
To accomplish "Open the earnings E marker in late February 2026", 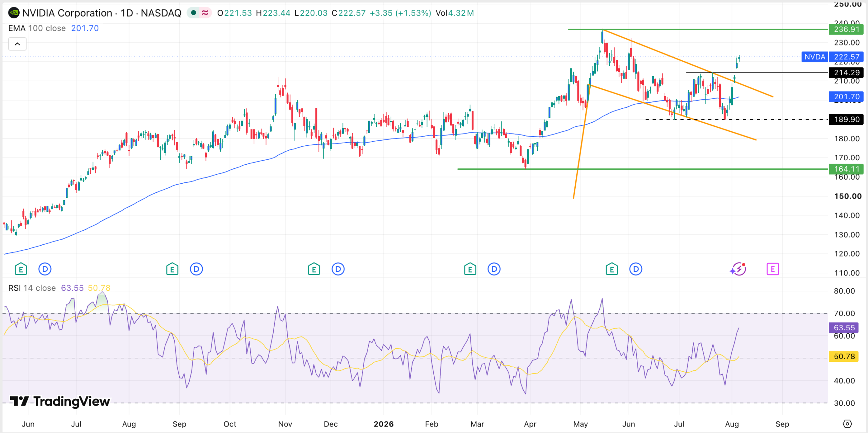I will [470, 269].
